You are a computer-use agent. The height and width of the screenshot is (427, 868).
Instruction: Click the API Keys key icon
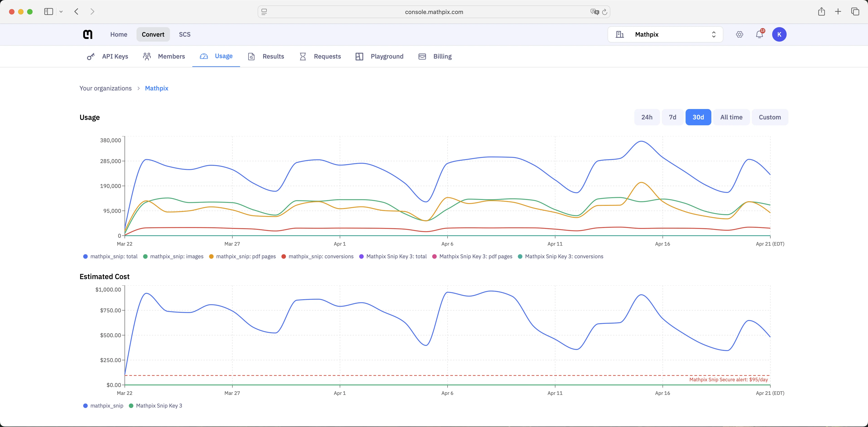pos(91,57)
